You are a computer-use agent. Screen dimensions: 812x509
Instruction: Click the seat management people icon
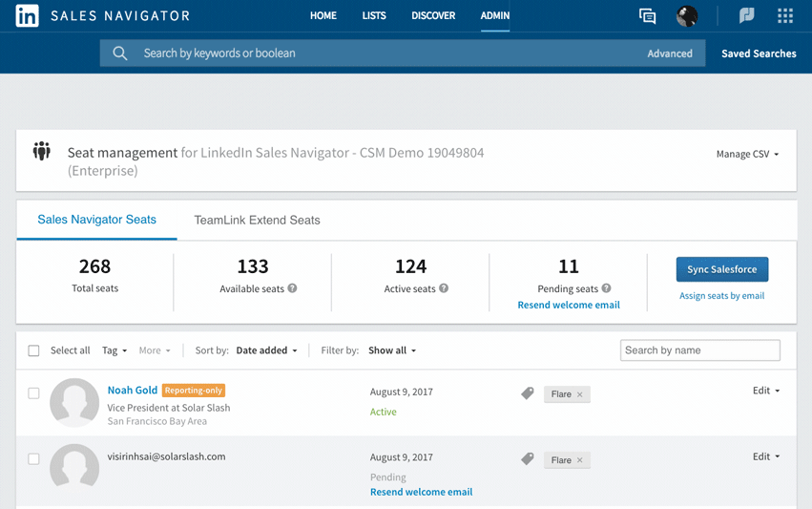click(41, 151)
